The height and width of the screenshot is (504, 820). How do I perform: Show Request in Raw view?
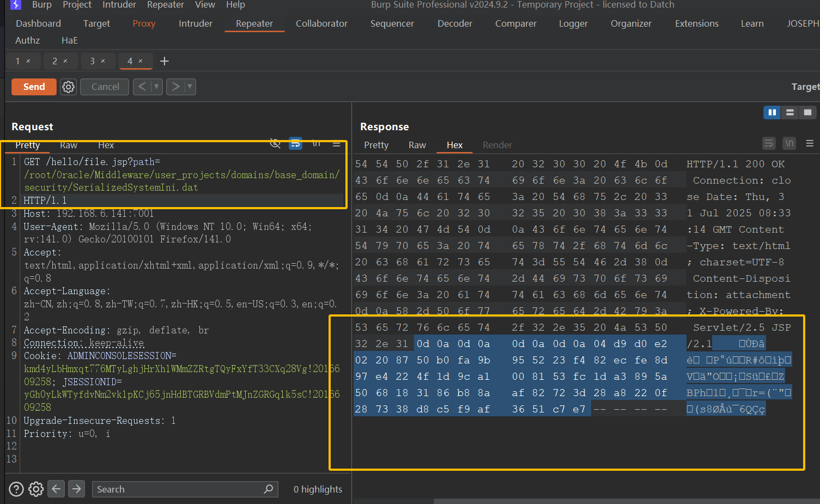click(69, 145)
